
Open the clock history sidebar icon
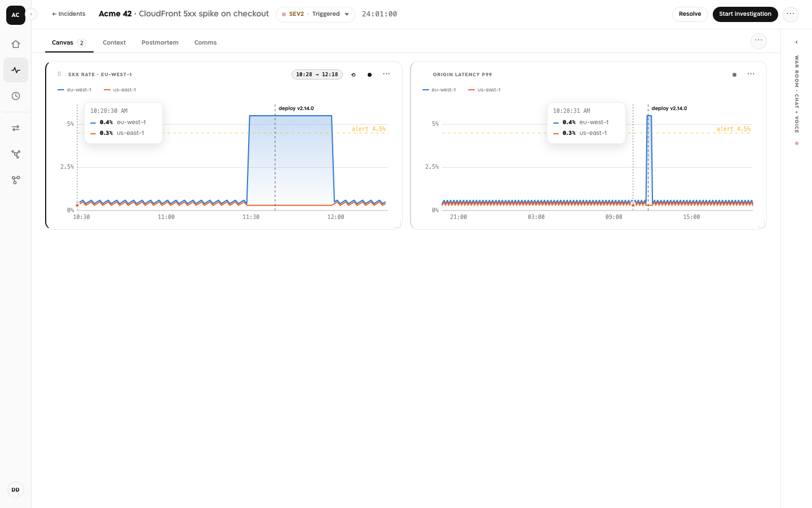pyautogui.click(x=16, y=96)
